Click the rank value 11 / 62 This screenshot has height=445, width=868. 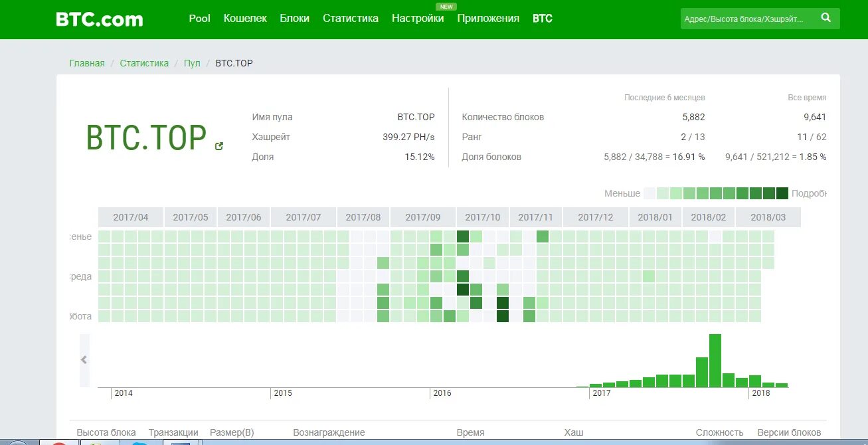click(812, 137)
